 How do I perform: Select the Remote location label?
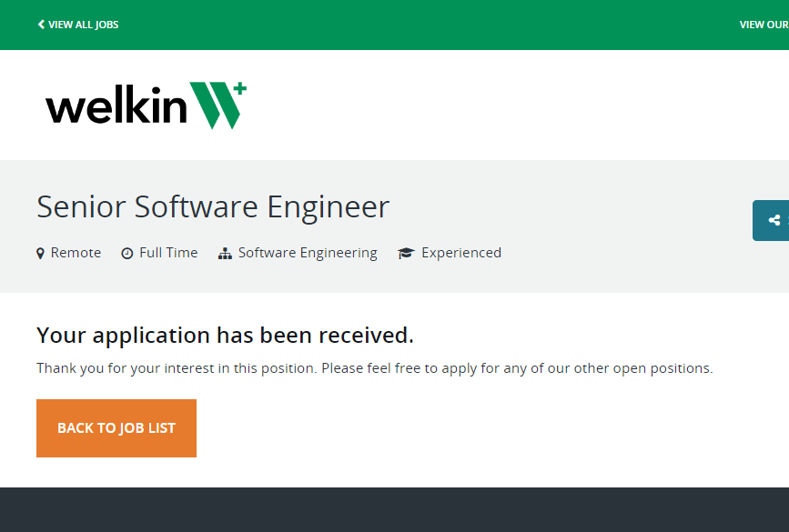[x=76, y=253]
